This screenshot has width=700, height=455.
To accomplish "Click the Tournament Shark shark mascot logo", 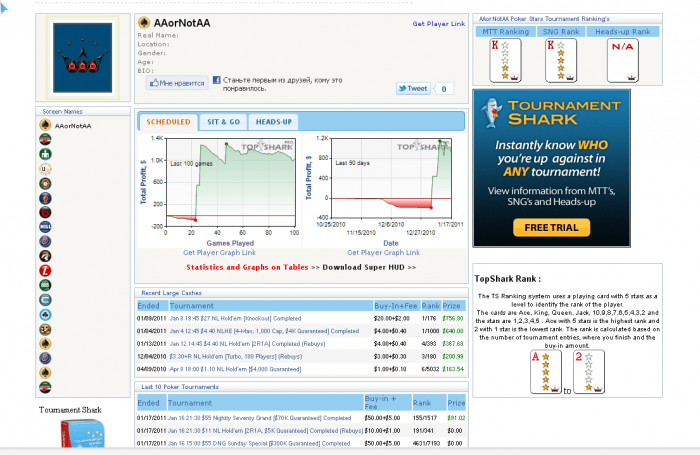I will 492,113.
